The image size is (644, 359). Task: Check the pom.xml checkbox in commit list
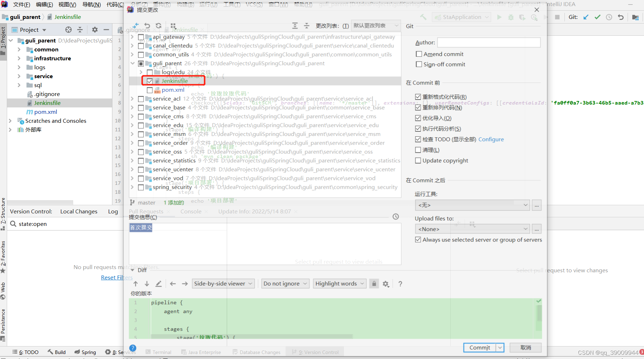[x=149, y=90]
